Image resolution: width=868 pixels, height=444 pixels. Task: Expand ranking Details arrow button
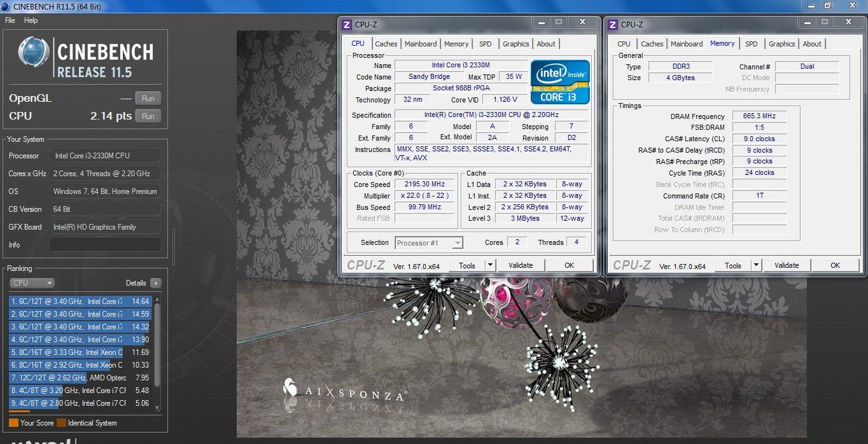[156, 283]
